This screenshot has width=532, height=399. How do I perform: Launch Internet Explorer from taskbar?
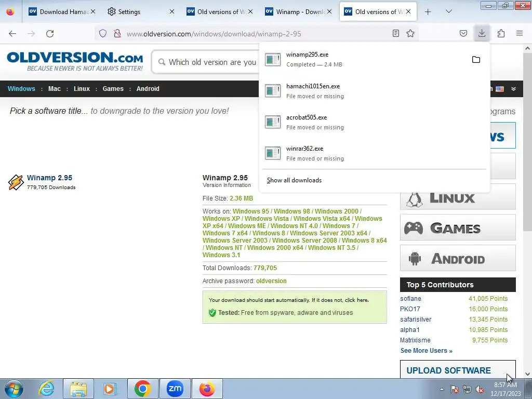click(46, 389)
